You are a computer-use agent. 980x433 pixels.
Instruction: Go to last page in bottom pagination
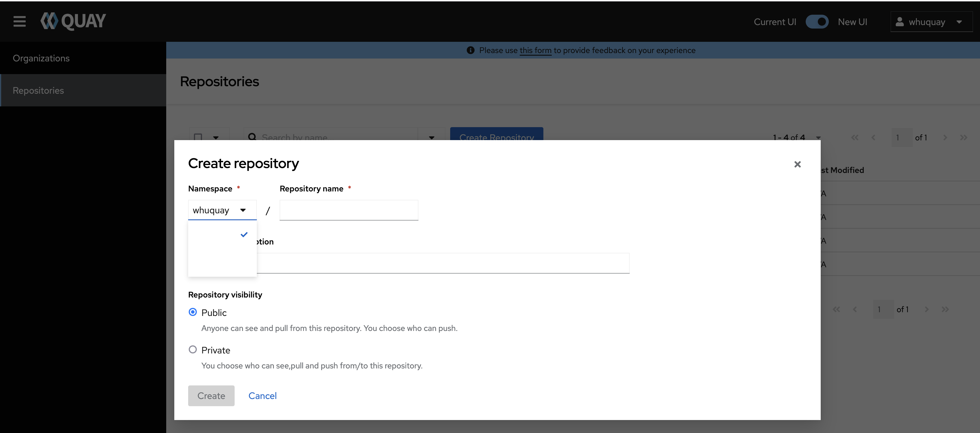click(x=945, y=309)
